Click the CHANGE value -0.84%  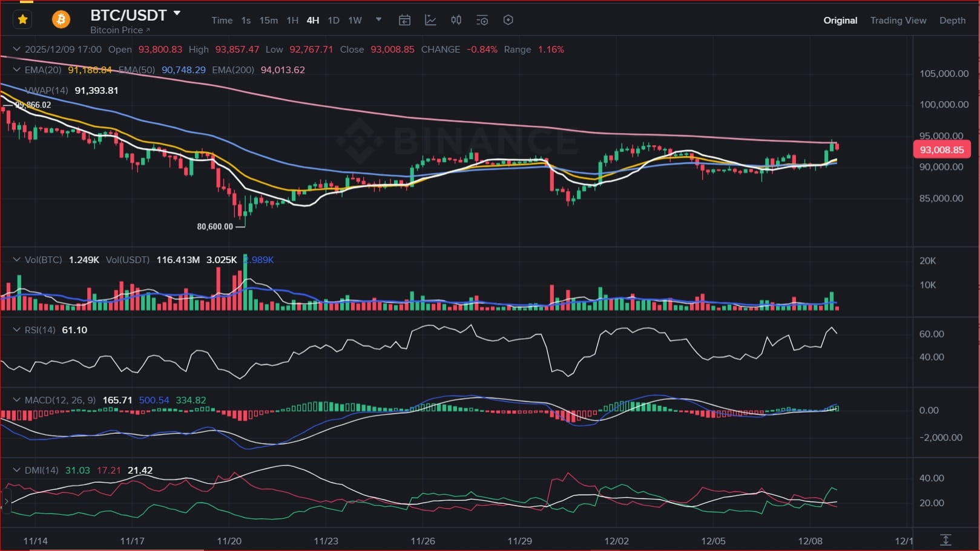coord(482,49)
